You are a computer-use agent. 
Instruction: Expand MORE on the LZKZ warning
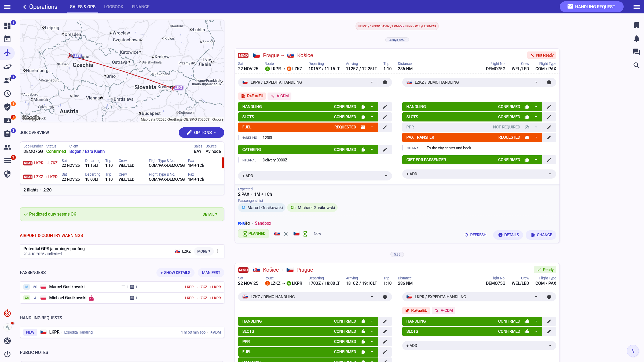tap(204, 251)
